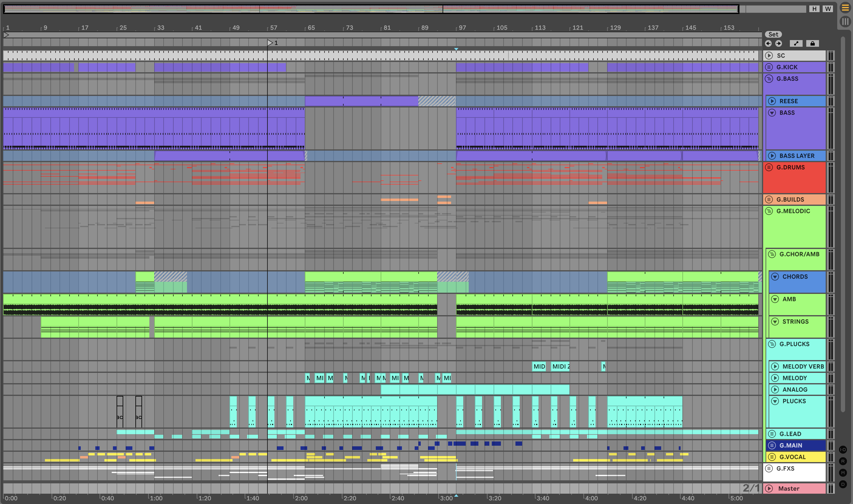Viewport: 853px width, 504px height.
Task: Show the In/Out section via the I-O button
Action: tap(843, 450)
